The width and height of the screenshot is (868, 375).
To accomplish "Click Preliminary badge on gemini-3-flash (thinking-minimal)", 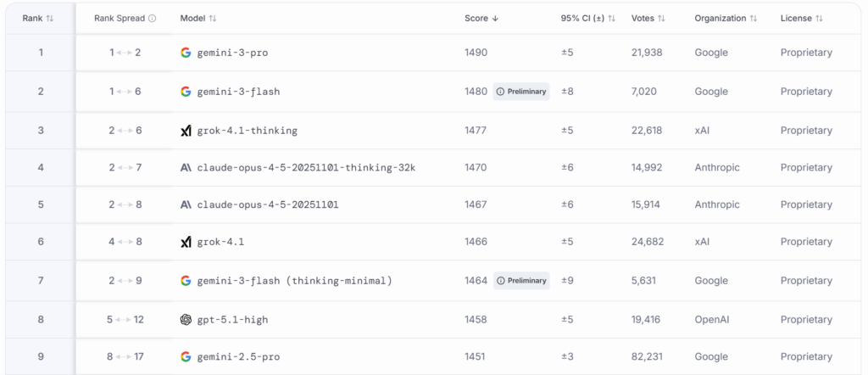I will click(x=521, y=281).
